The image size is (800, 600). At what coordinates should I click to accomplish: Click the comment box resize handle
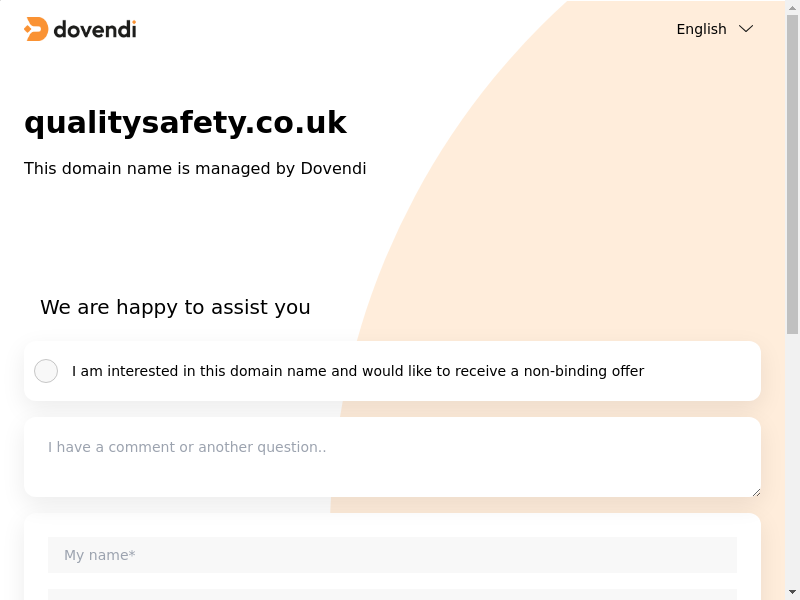coord(756,492)
